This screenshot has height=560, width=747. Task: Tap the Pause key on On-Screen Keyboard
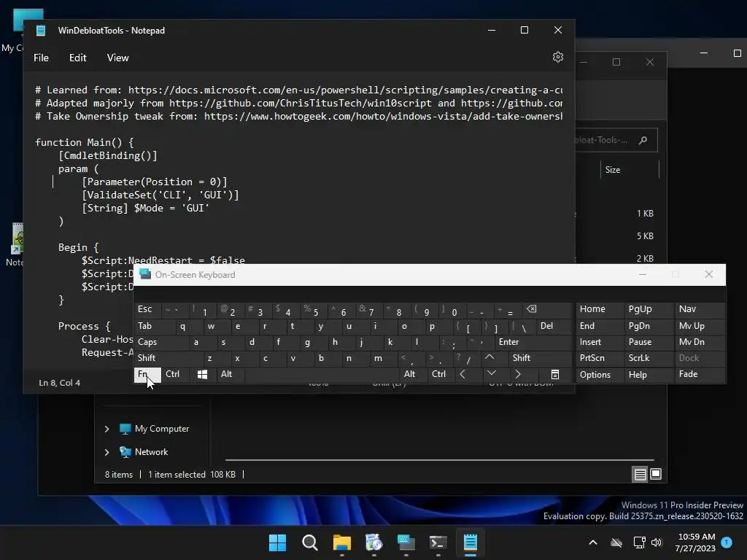pyautogui.click(x=649, y=342)
